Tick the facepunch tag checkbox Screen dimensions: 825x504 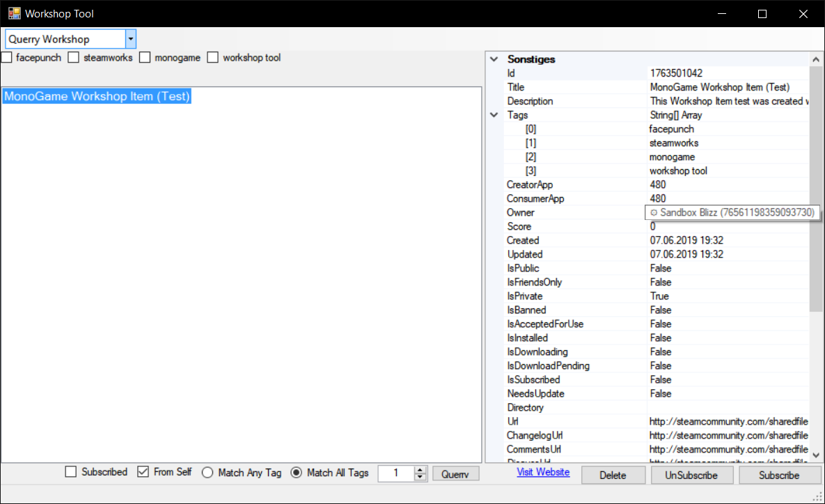(7, 57)
